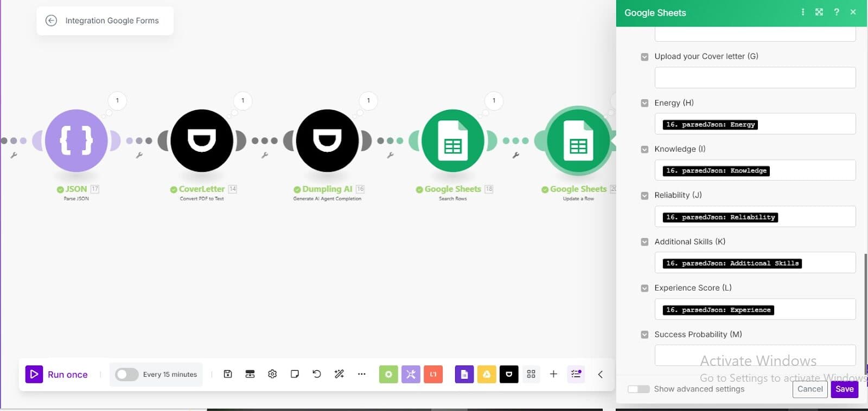Select the '16. parsedJson: Energy' mapped tag
The height and width of the screenshot is (411, 868).
click(710, 124)
